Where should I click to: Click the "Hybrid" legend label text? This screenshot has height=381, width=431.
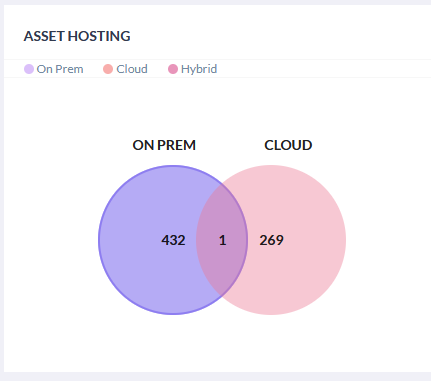[x=199, y=69]
